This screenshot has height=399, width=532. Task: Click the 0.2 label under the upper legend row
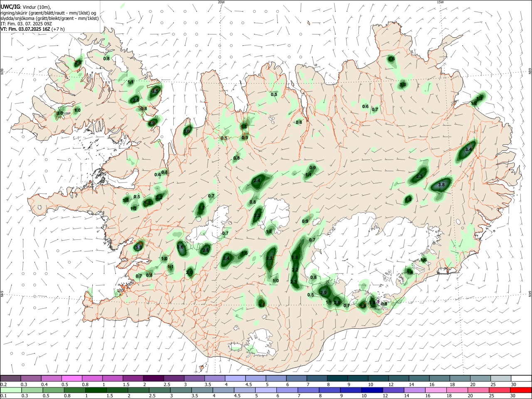point(4,384)
